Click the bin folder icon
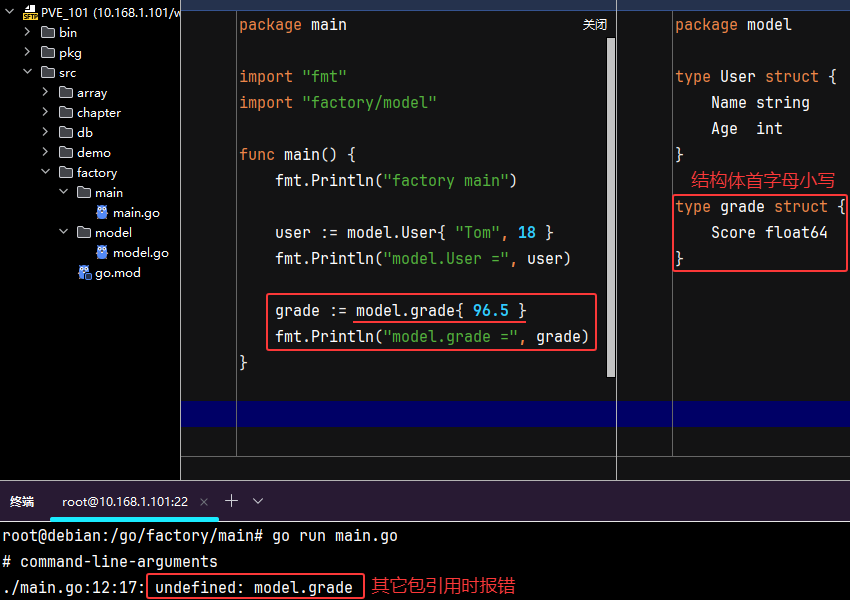 point(48,33)
